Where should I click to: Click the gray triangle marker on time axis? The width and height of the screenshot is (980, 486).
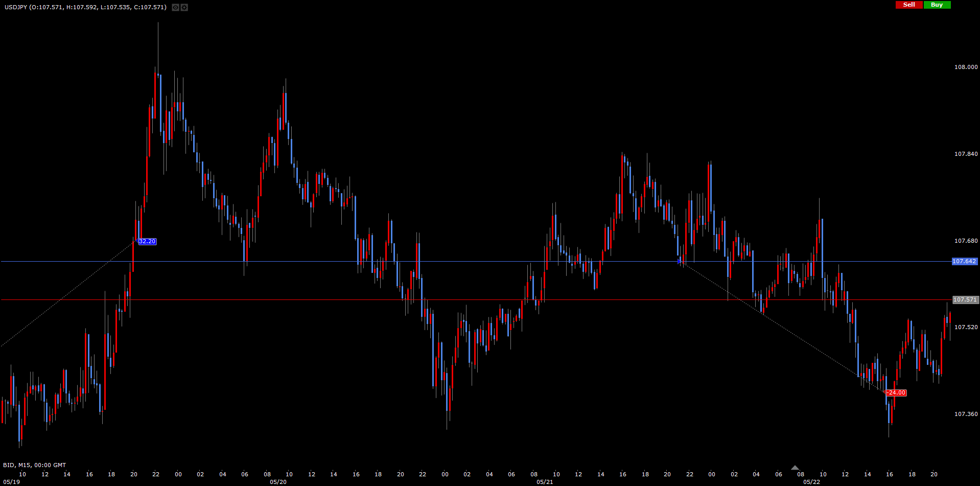tap(795, 468)
